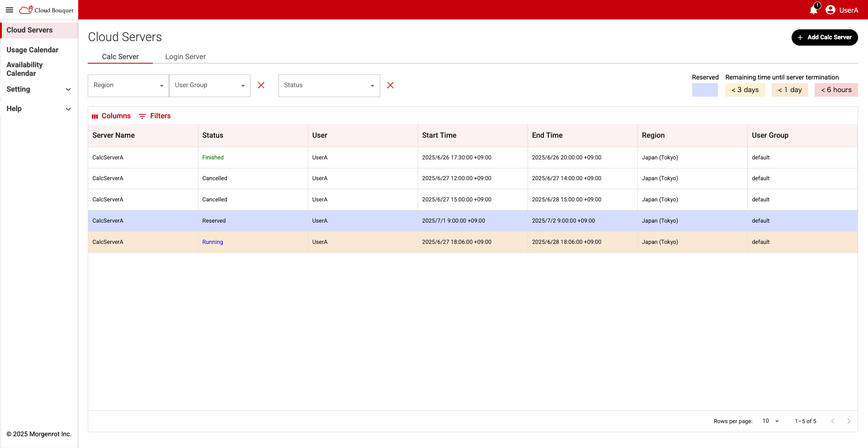Clear the Status filter
Image resolution: width=868 pixels, height=448 pixels.
pyautogui.click(x=390, y=85)
